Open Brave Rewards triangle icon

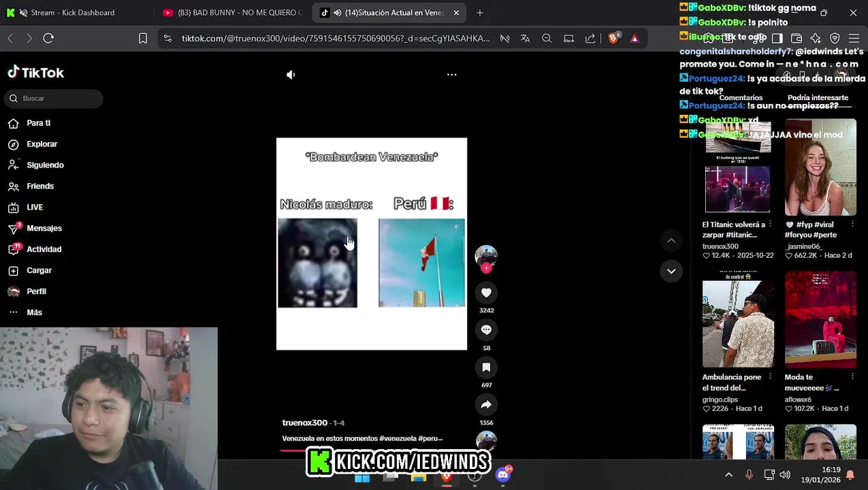(x=634, y=38)
